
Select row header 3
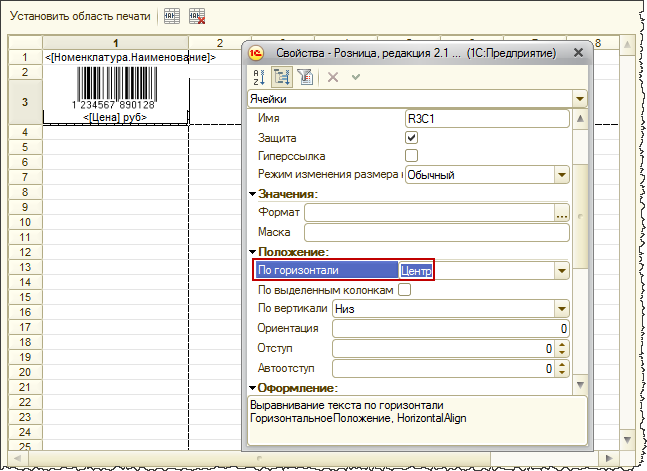25,102
